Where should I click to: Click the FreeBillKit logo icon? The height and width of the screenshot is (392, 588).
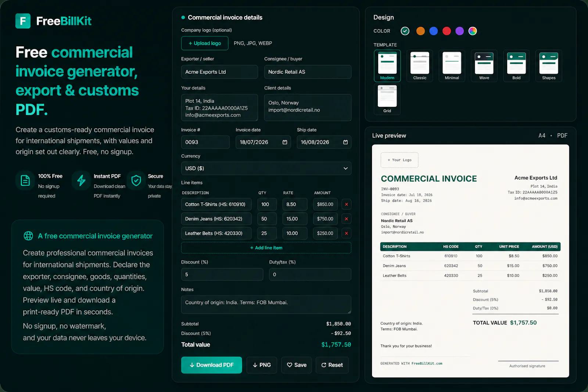(x=23, y=21)
